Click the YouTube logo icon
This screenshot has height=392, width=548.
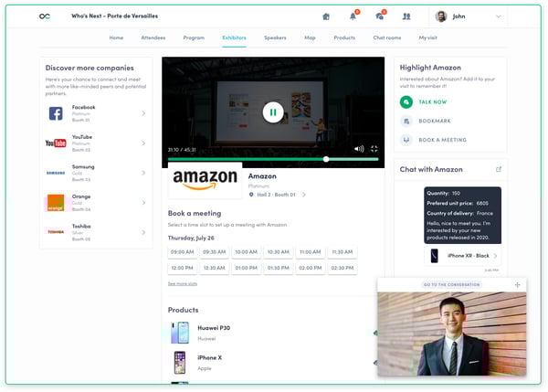pyautogui.click(x=56, y=143)
